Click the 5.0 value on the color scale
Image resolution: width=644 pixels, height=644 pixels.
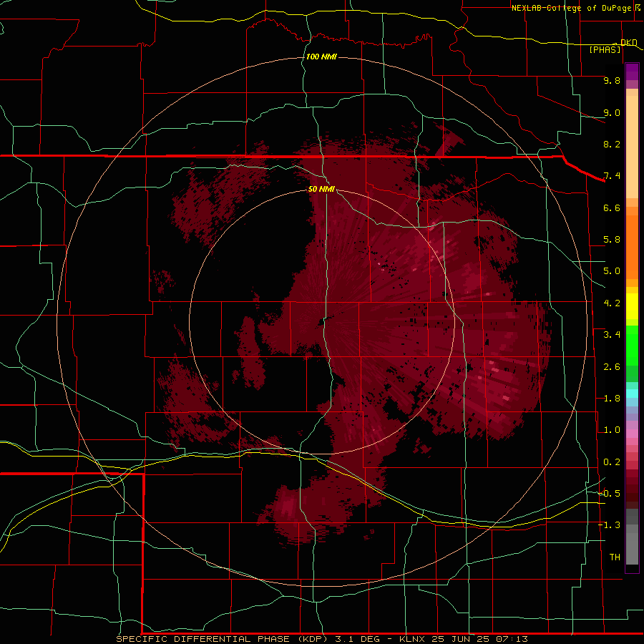pyautogui.click(x=612, y=271)
